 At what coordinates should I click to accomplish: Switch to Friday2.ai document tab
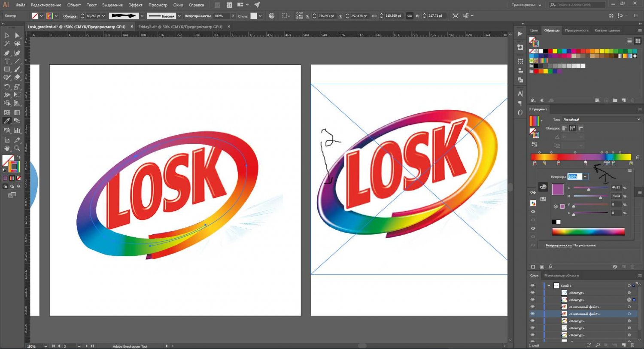pyautogui.click(x=180, y=27)
